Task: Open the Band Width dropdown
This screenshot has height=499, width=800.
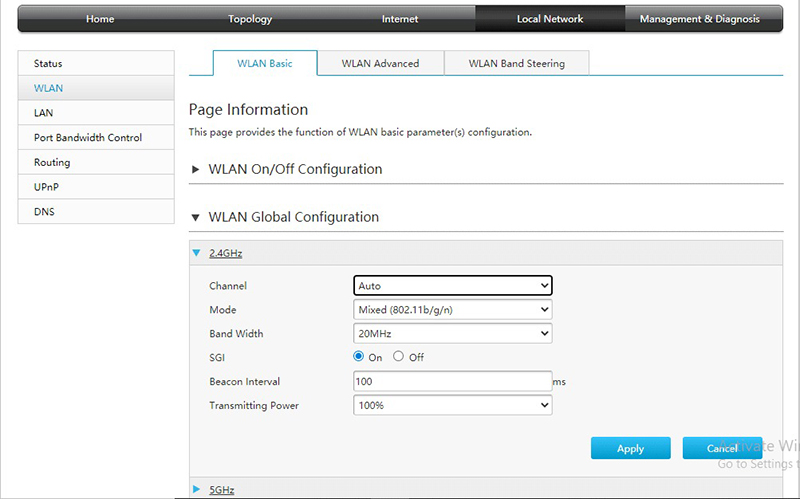Action: (x=452, y=334)
